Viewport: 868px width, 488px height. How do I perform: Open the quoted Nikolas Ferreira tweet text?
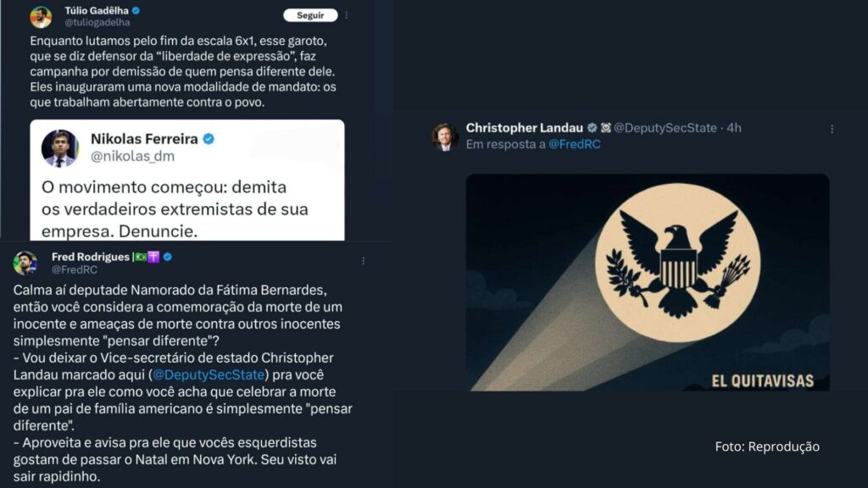click(175, 209)
